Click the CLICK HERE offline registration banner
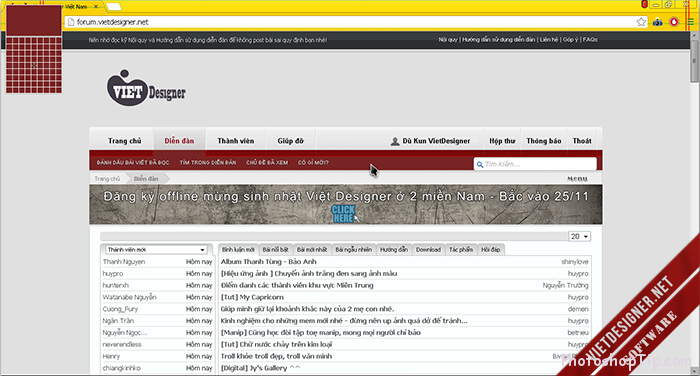This screenshot has height=376, width=700. pyautogui.click(x=343, y=214)
